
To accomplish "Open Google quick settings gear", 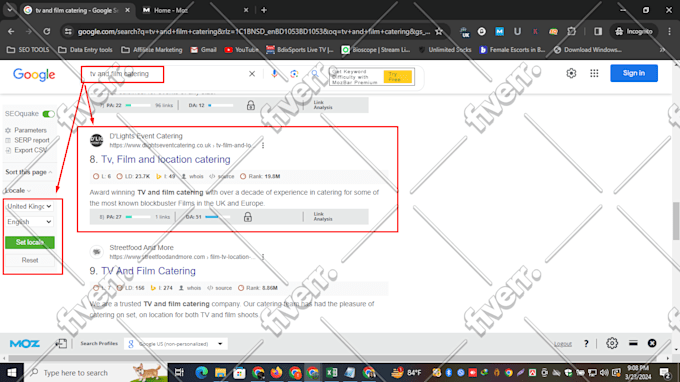I will [x=571, y=73].
